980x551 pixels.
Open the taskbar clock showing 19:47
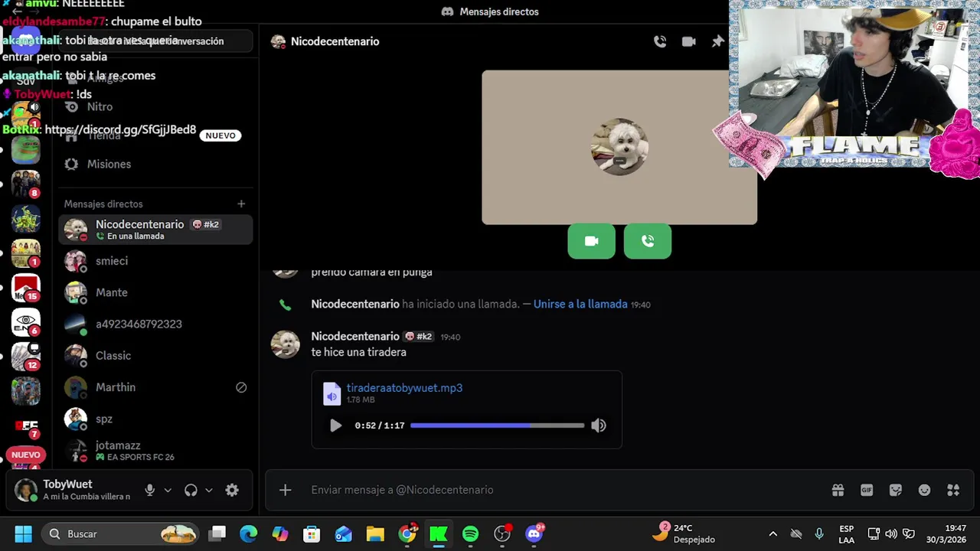click(946, 533)
